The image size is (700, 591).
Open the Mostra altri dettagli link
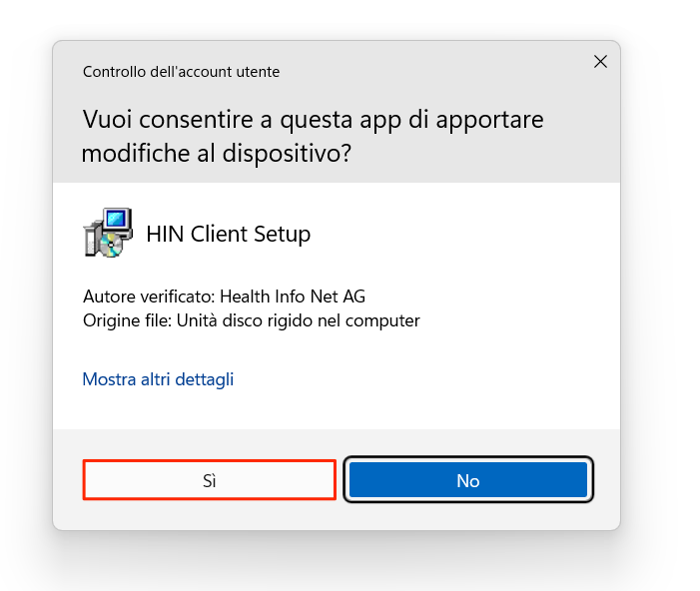[x=158, y=379]
